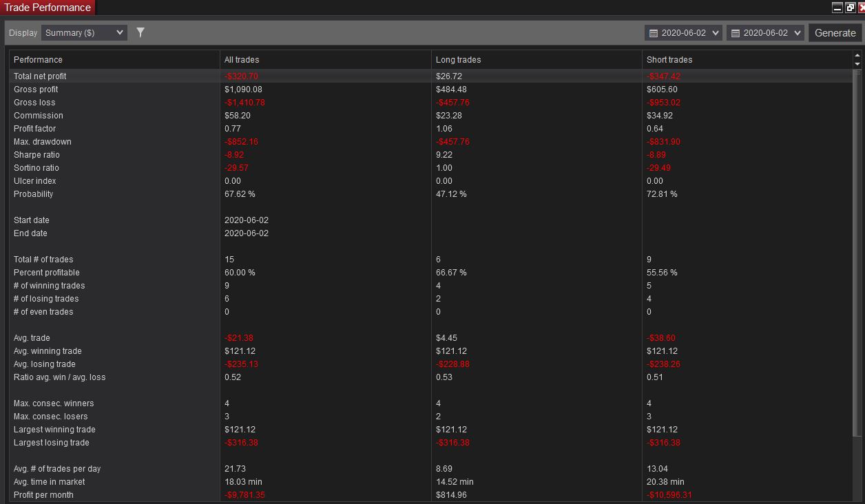This screenshot has height=504, width=865.
Task: Click the -$852.16 max drawdown value
Action: [x=241, y=142]
